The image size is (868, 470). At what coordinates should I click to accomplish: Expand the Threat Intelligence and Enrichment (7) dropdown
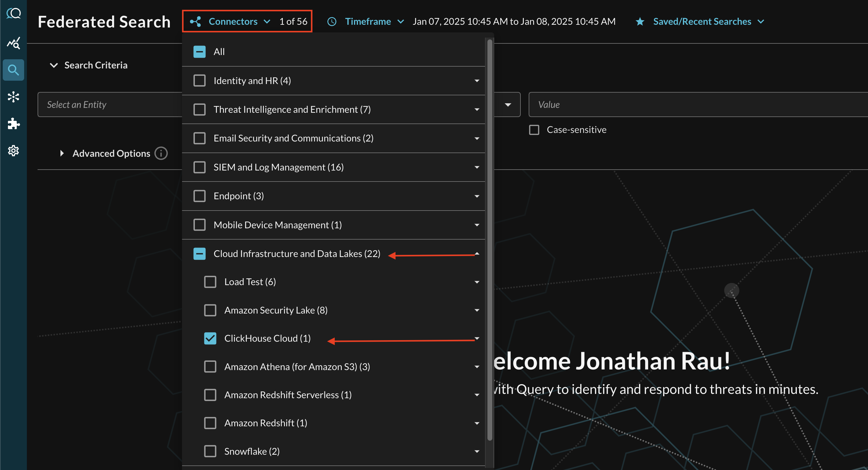click(477, 109)
